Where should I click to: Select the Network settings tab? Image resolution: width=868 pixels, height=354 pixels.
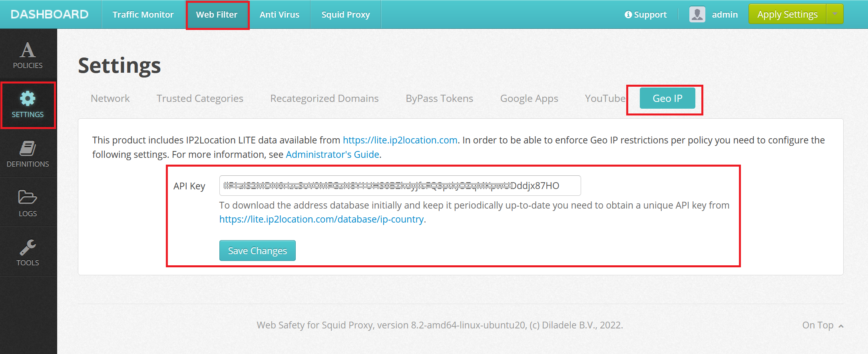110,98
